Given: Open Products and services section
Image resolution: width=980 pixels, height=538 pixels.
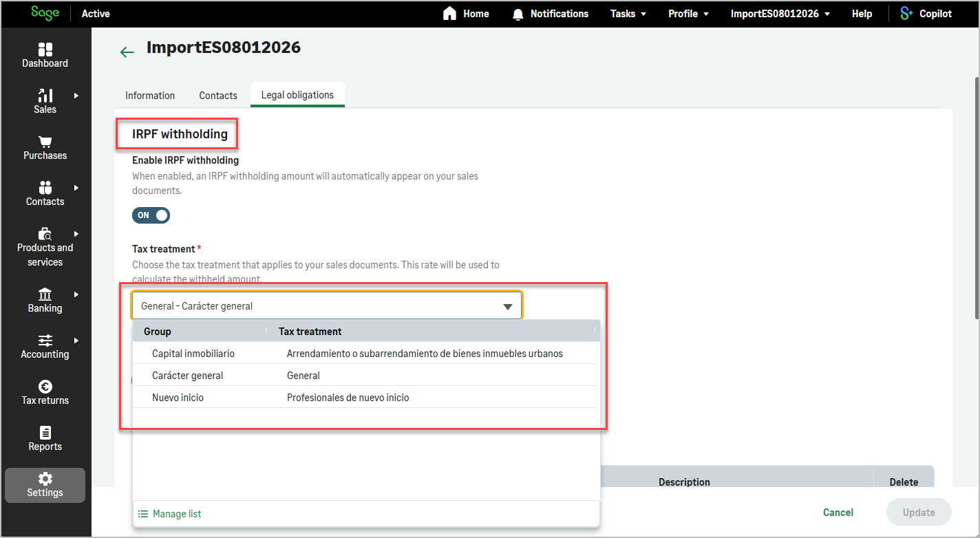Looking at the screenshot, I should click(x=45, y=248).
